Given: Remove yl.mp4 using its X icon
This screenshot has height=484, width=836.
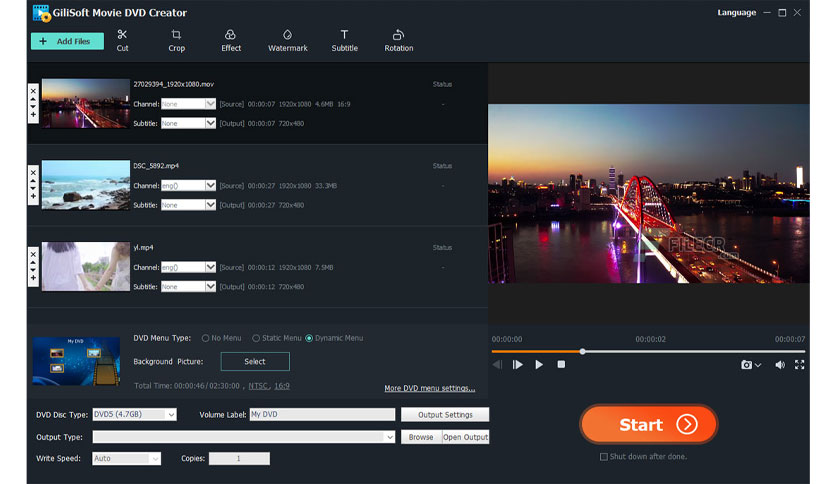Looking at the screenshot, I should click(x=33, y=254).
